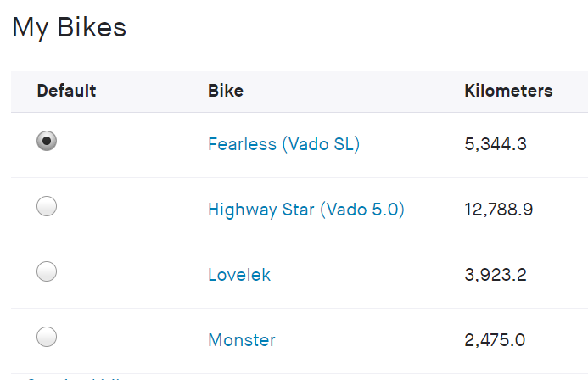Make Monster the default bike
Viewport: 588px width, 380px height.
(47, 337)
